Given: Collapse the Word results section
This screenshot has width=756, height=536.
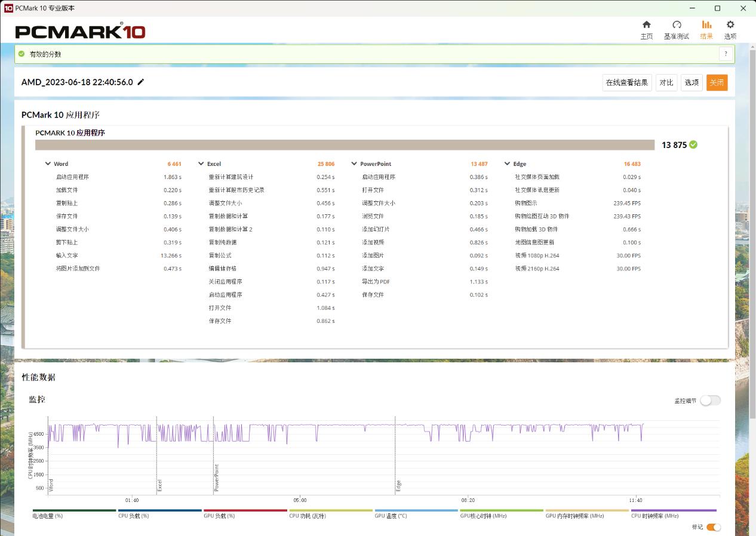Looking at the screenshot, I should (48, 164).
